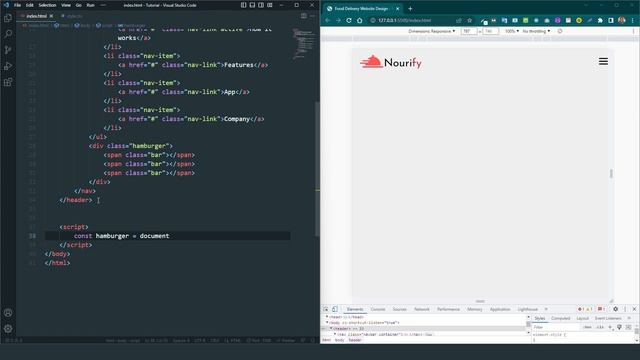Click the Nourify logo in the page
The height and width of the screenshot is (360, 640).
point(391,62)
